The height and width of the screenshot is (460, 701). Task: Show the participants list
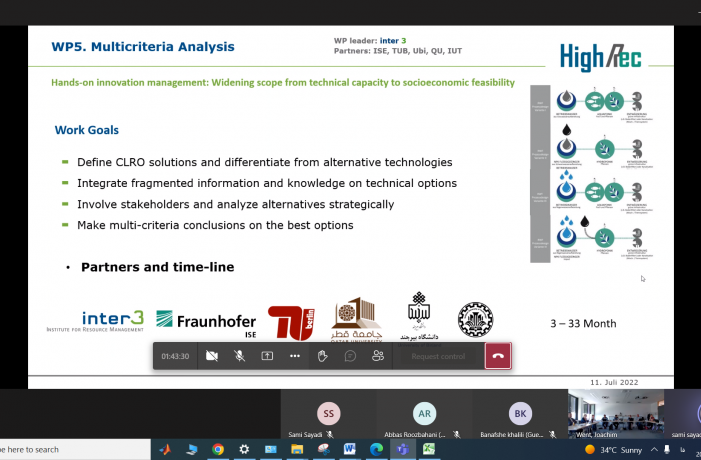coord(378,356)
